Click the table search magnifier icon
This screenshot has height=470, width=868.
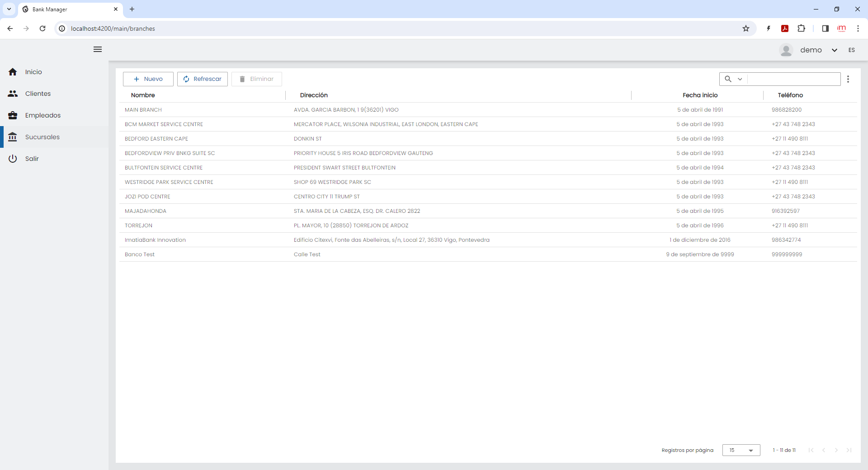(x=728, y=79)
